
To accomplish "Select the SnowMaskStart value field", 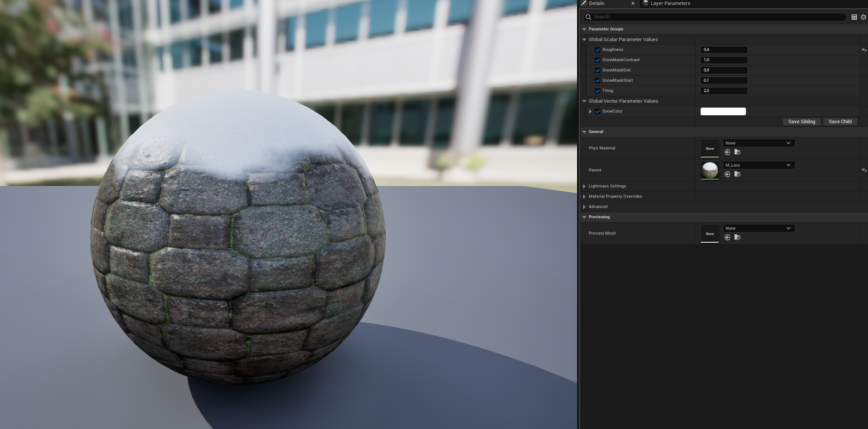I will click(x=724, y=80).
